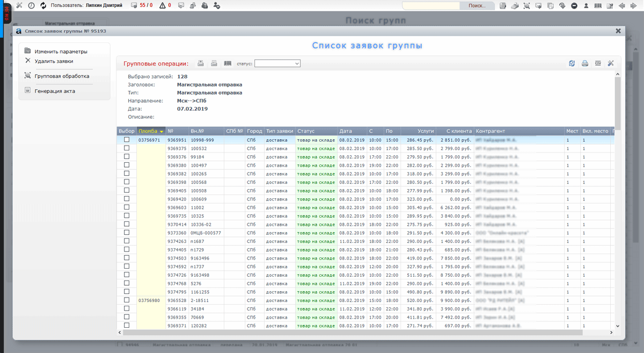Open Изменить параметры in the side menu
The width and height of the screenshot is (644, 353).
coord(61,52)
